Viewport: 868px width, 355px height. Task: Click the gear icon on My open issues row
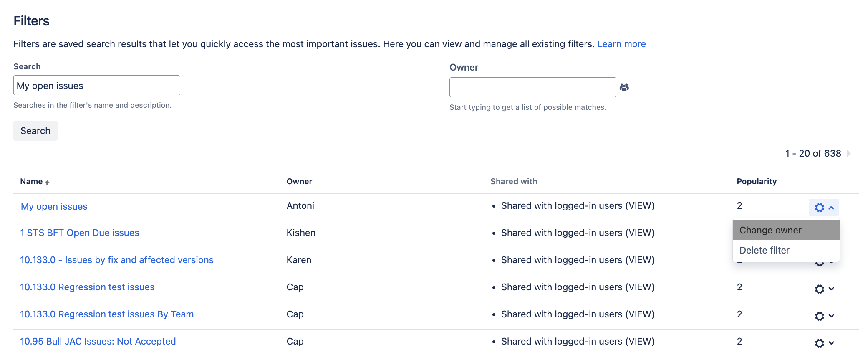(819, 208)
